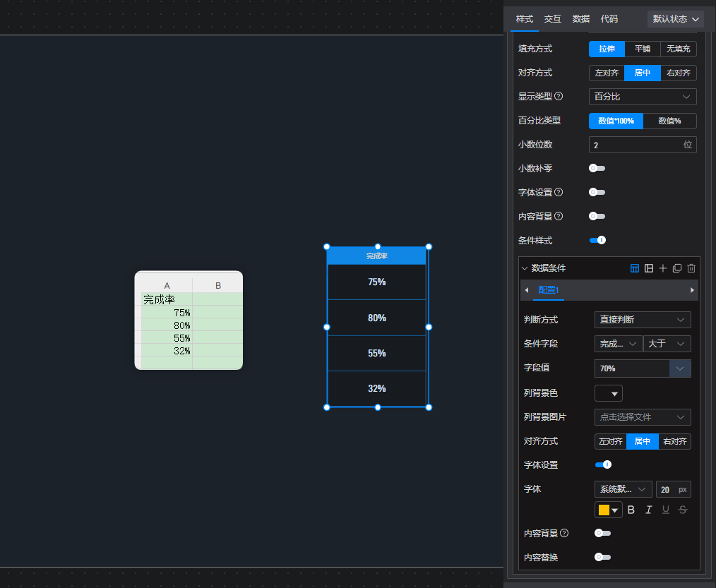
Task: Open the 列背景图片 file dropdown
Action: (x=643, y=417)
